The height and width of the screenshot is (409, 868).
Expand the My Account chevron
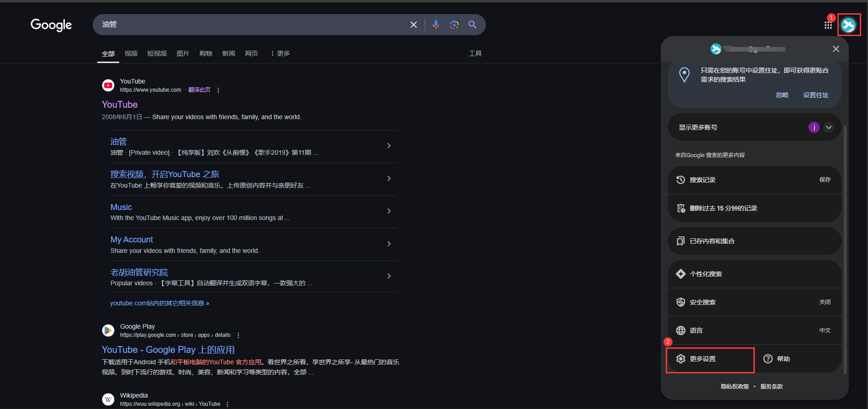click(389, 244)
